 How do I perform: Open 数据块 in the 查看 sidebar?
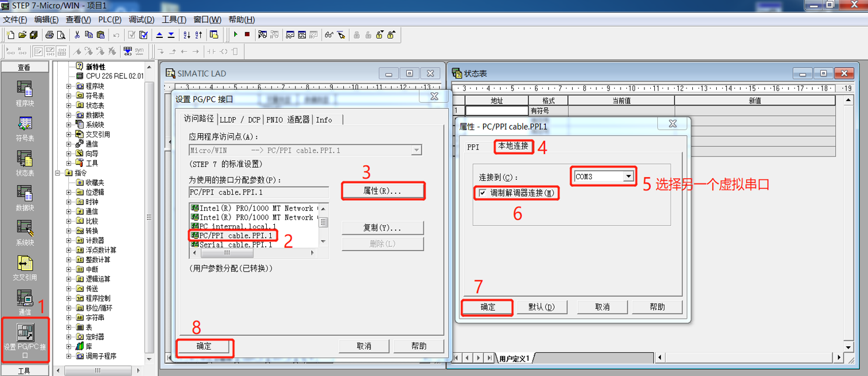click(25, 198)
